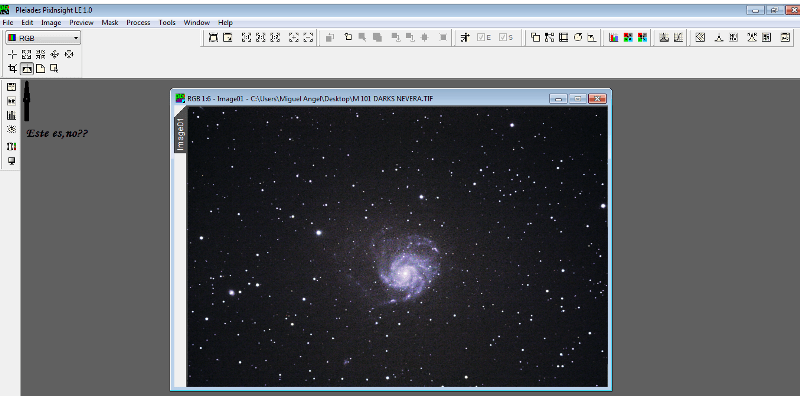800x396 pixels.
Task: Click the red-green levels sidebar icon
Action: point(11,146)
